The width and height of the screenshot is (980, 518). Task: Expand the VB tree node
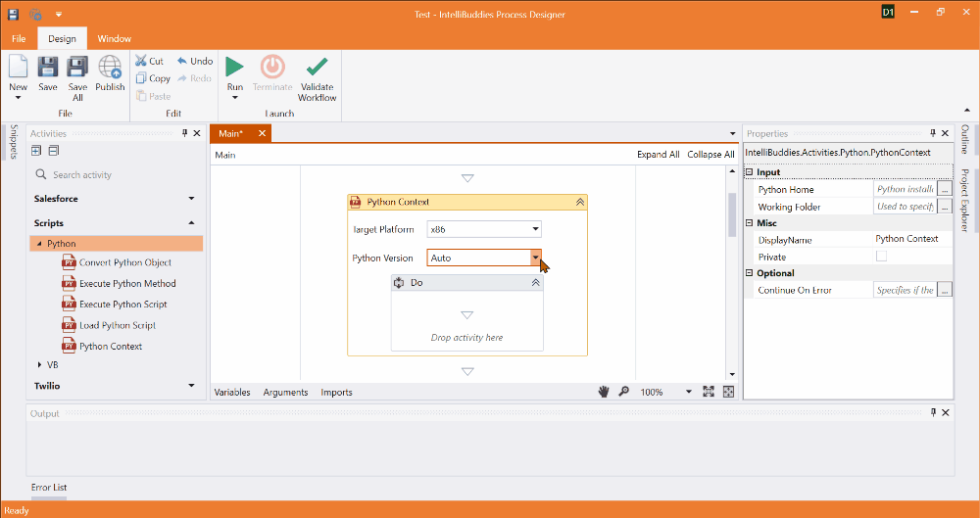pyautogui.click(x=40, y=364)
